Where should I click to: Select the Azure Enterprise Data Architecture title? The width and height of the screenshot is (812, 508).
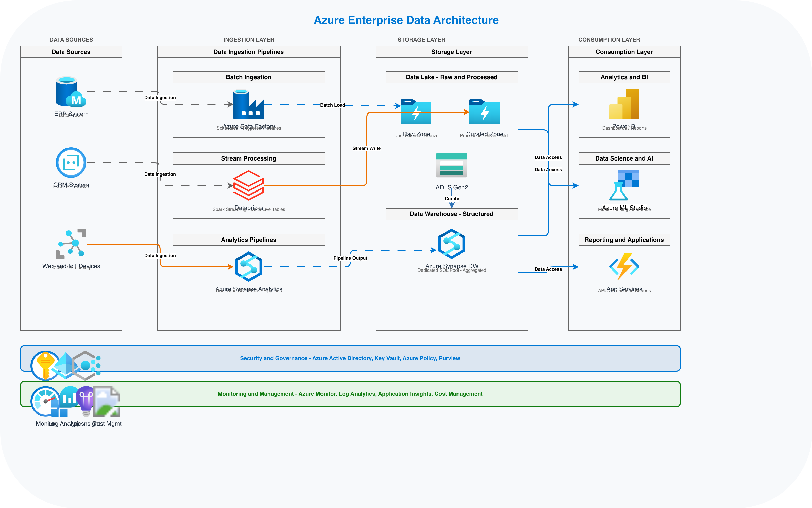[406, 20]
